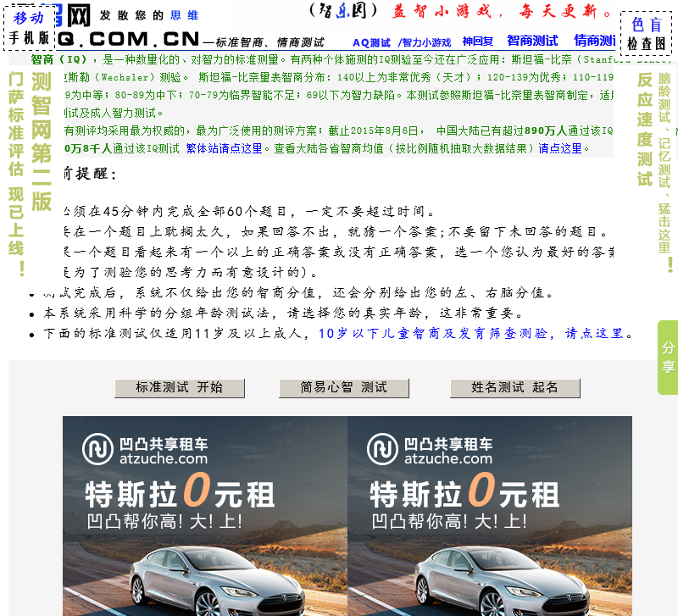
Task: Open the 测智网第二版 side banner
Action: [x=42, y=142]
